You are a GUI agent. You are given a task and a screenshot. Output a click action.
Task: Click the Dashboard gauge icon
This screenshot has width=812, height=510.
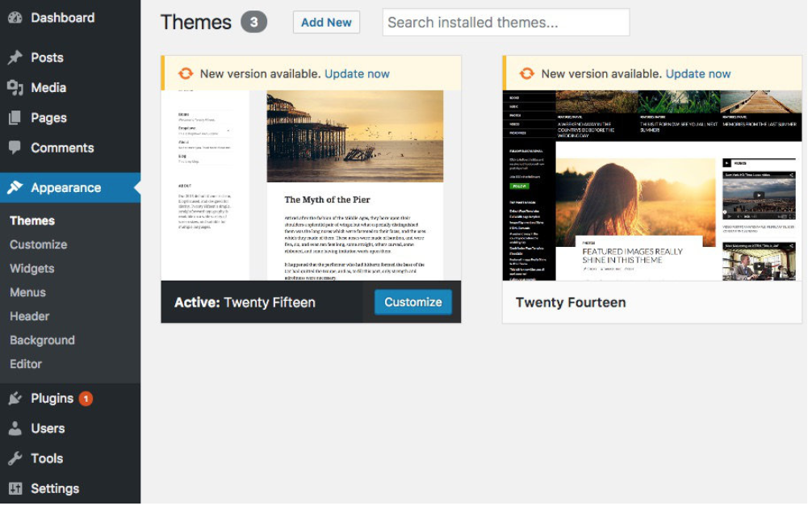click(15, 18)
